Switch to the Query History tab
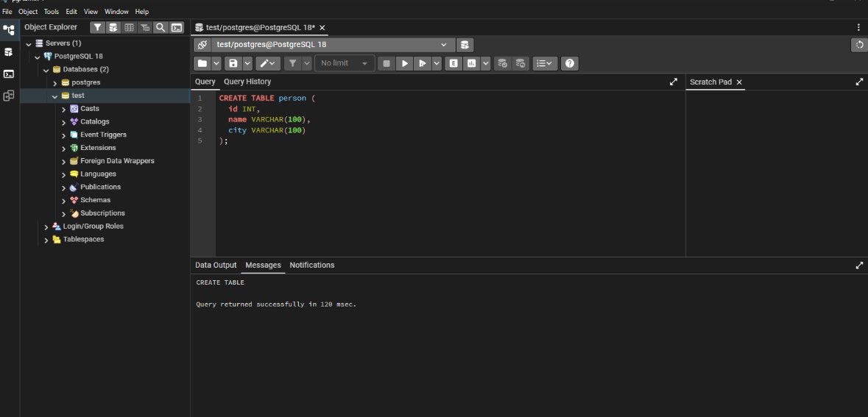The width and height of the screenshot is (868, 417). click(x=247, y=82)
